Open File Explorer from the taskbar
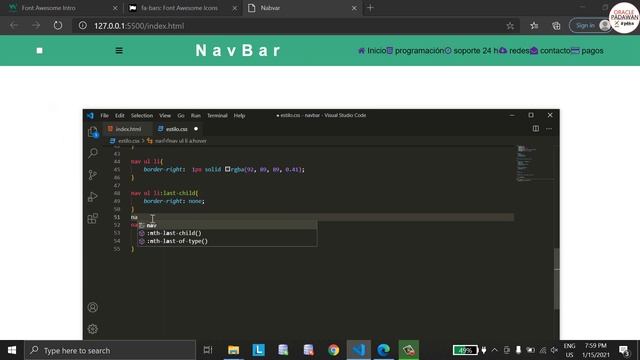The height and width of the screenshot is (360, 640). click(233, 350)
